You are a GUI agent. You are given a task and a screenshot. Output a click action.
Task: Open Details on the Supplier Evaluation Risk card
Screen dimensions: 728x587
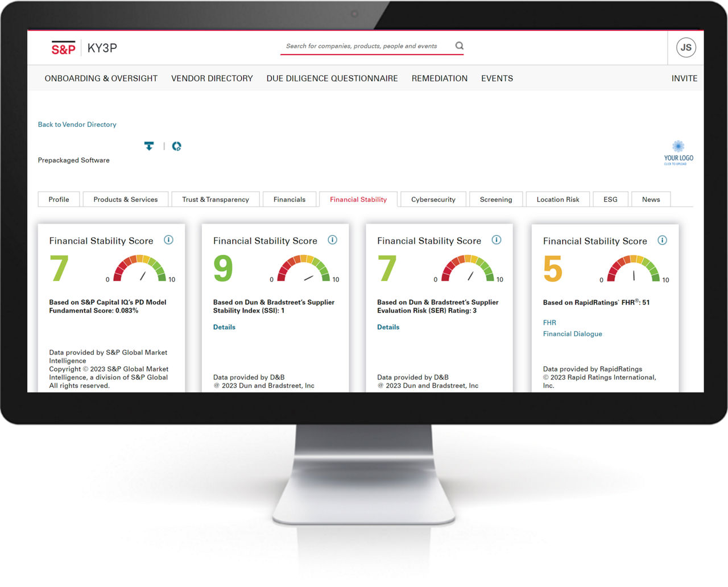point(388,327)
